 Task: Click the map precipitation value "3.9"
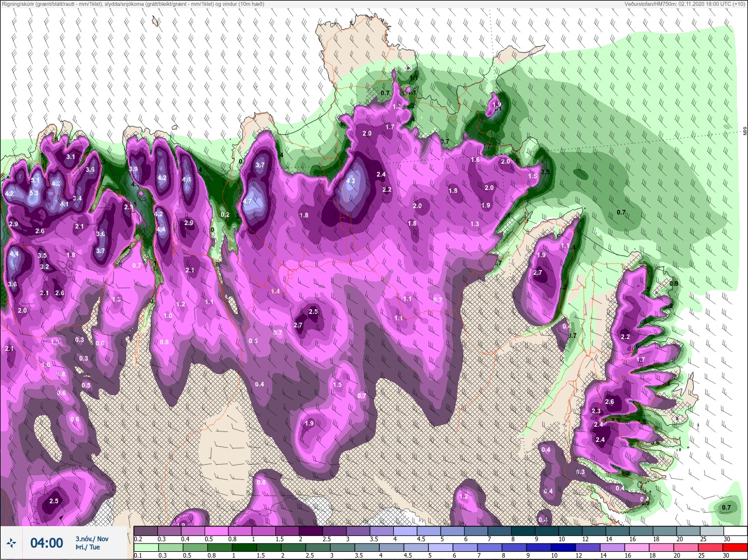pos(133,170)
